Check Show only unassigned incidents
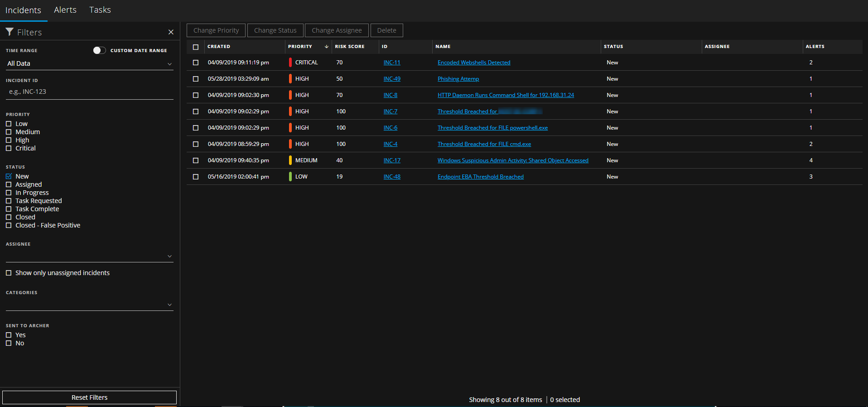 (9, 273)
